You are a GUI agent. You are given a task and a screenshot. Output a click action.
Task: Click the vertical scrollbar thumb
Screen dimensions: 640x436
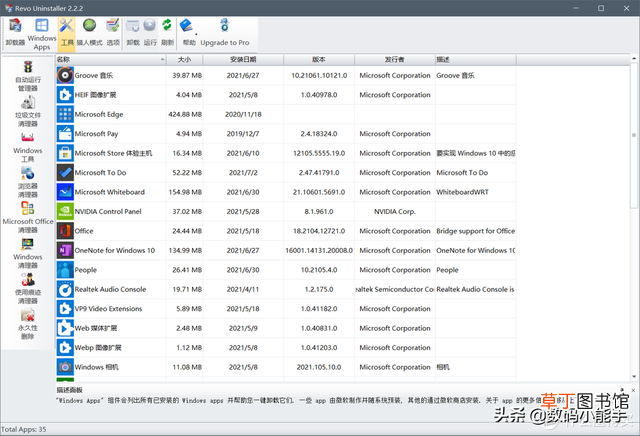tap(634, 135)
